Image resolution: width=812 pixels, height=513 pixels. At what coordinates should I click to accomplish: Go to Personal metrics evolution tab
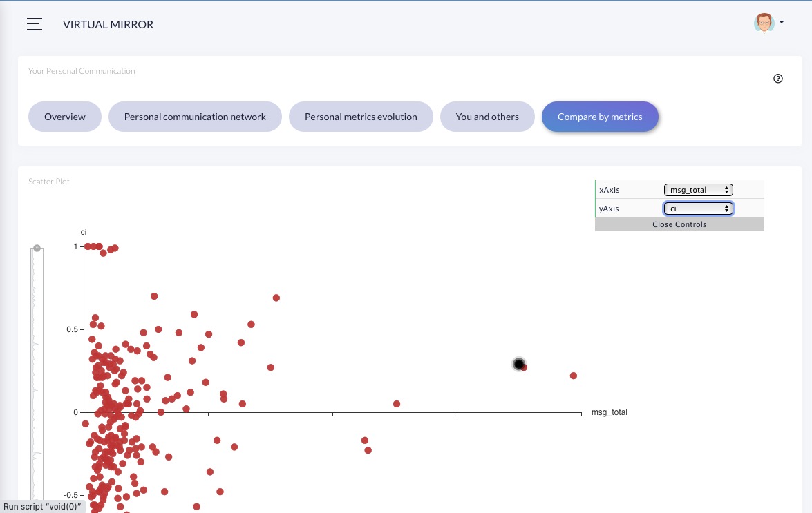tap(361, 117)
